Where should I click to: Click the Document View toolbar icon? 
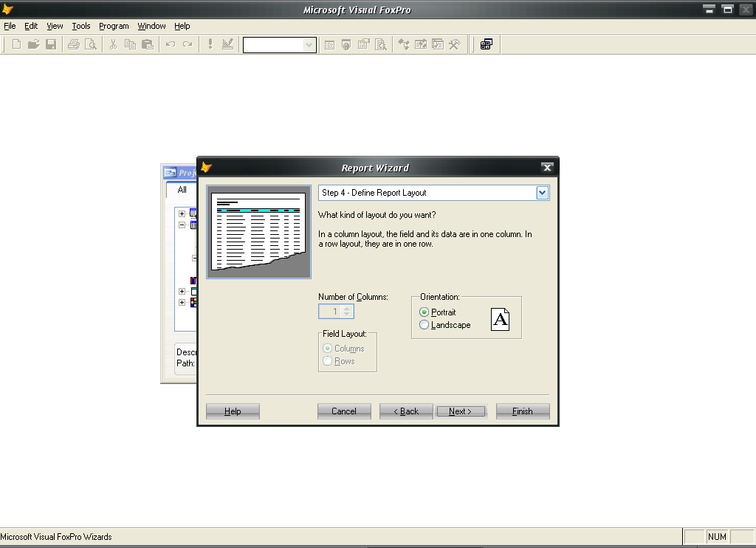click(381, 45)
